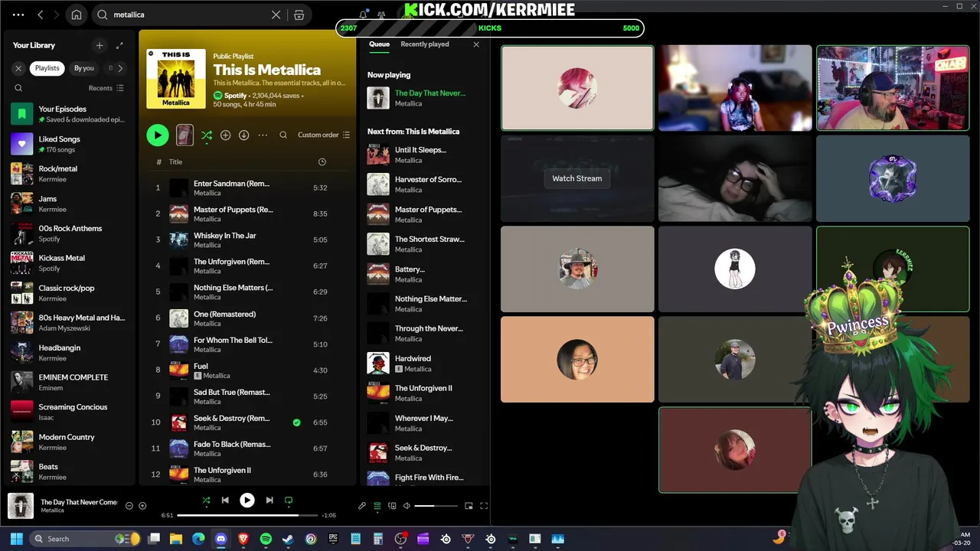Open EMINEM COMPLETE playlist
This screenshot has height=551, width=980.
coord(69,382)
